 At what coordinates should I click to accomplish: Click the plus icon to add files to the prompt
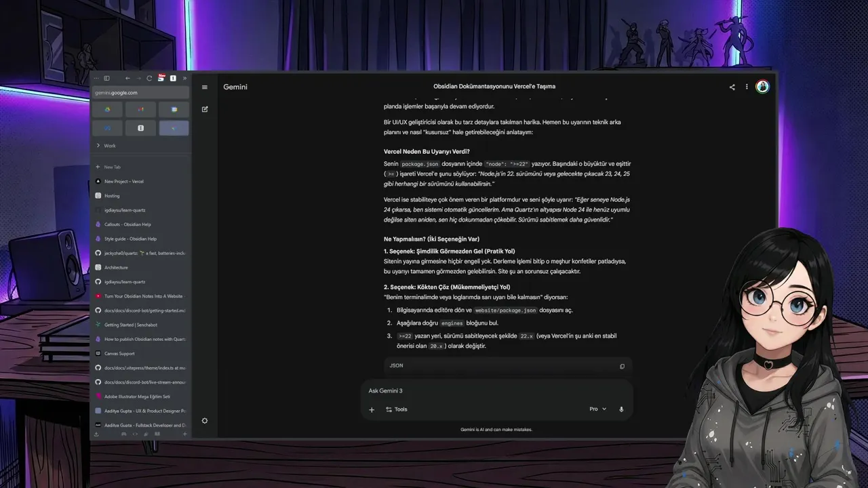pos(372,409)
